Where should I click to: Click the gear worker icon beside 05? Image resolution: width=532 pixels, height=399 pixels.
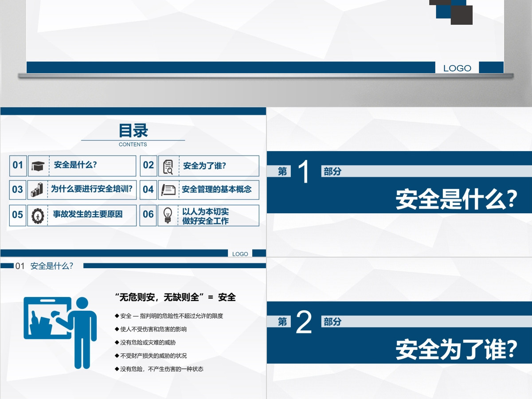(38, 215)
